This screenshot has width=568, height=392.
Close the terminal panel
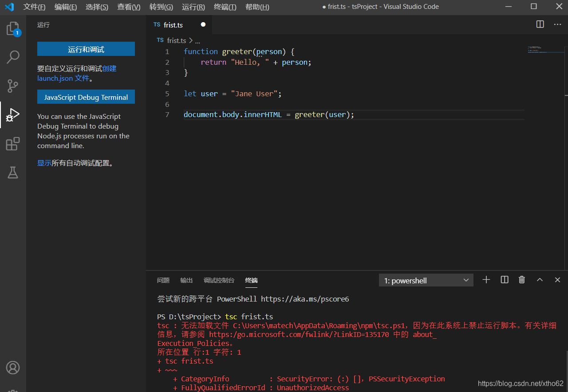[x=558, y=280]
